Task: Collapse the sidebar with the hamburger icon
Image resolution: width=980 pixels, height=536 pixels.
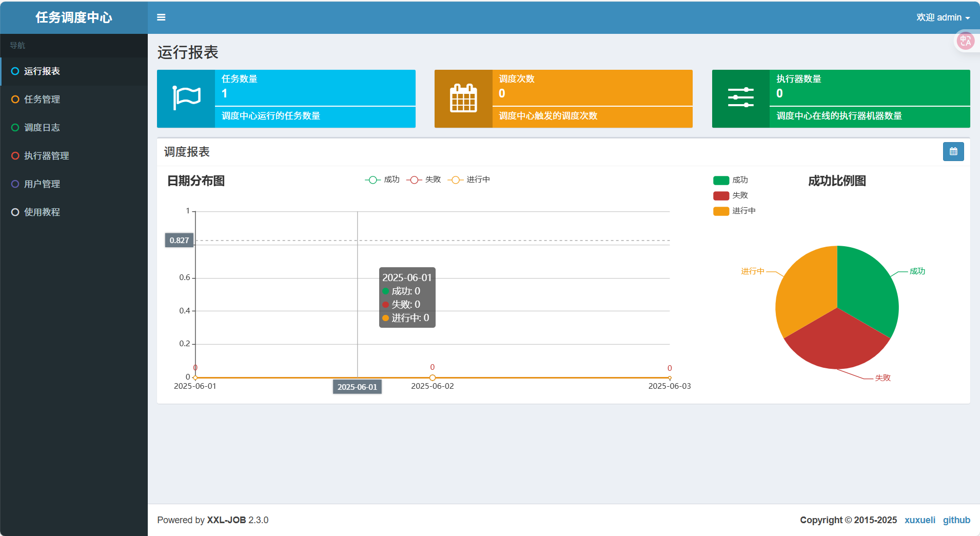Action: pos(161,17)
